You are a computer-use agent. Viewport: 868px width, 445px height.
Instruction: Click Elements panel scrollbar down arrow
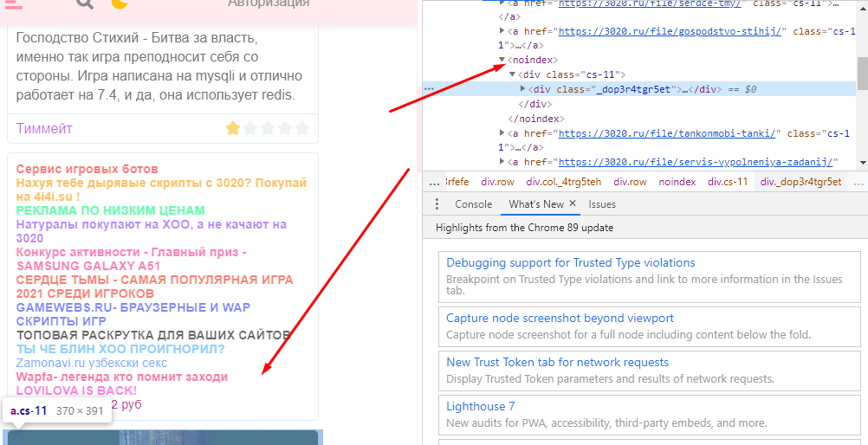pyautogui.click(x=862, y=163)
